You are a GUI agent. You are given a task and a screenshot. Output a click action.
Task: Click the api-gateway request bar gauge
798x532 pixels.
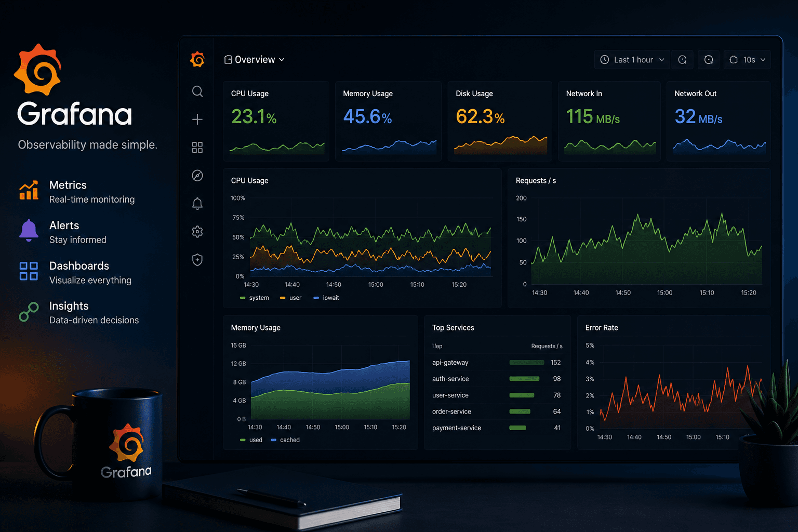point(527,363)
